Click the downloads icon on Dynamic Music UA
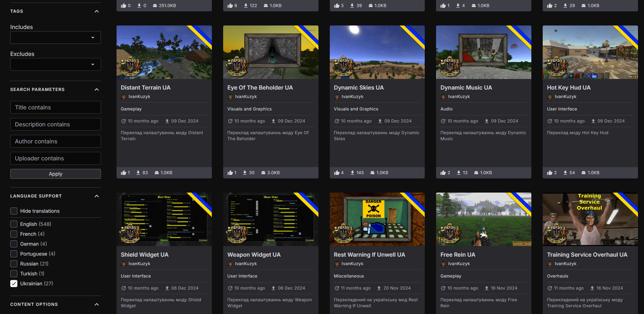 (x=459, y=173)
